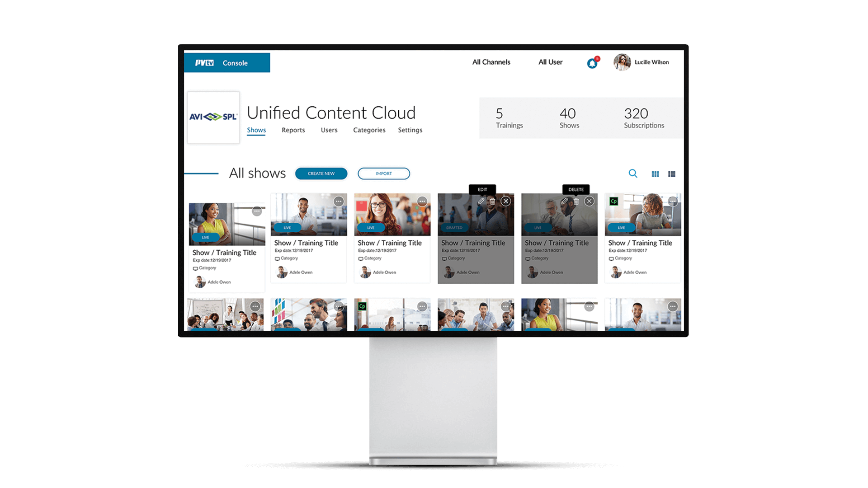Click the Cp Captivate icon on the bottom-row card
The height and width of the screenshot is (488, 868).
362,306
